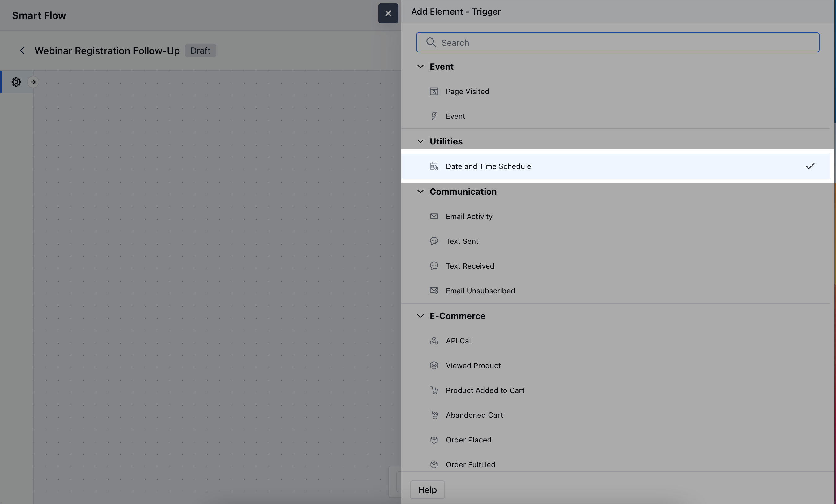
Task: Click the checkmark on Date and Time Schedule
Action: pyautogui.click(x=810, y=166)
